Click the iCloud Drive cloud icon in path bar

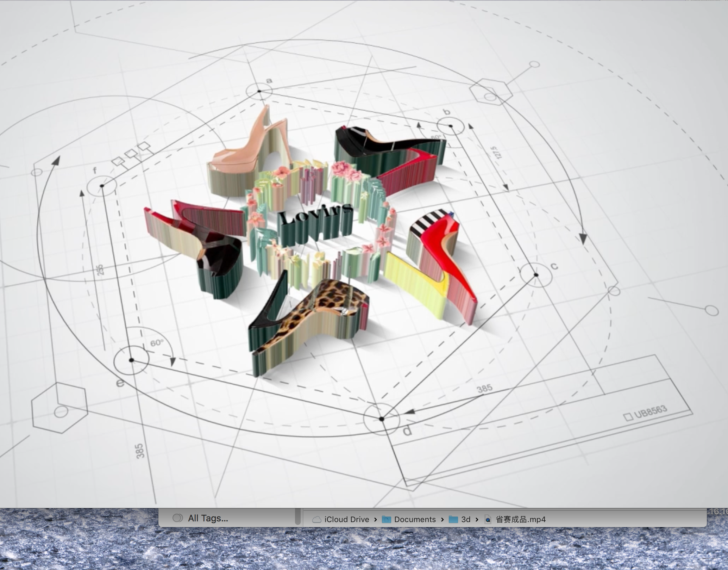(x=317, y=520)
